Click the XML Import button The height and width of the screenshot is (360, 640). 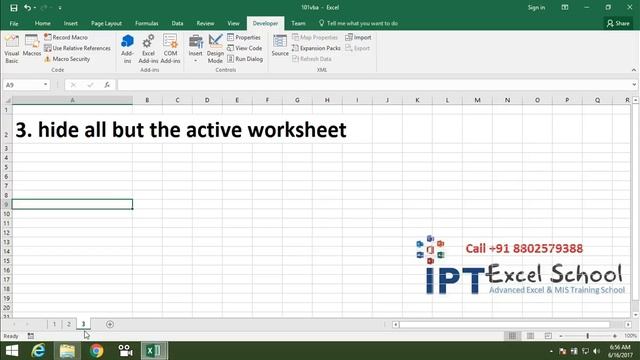358,37
